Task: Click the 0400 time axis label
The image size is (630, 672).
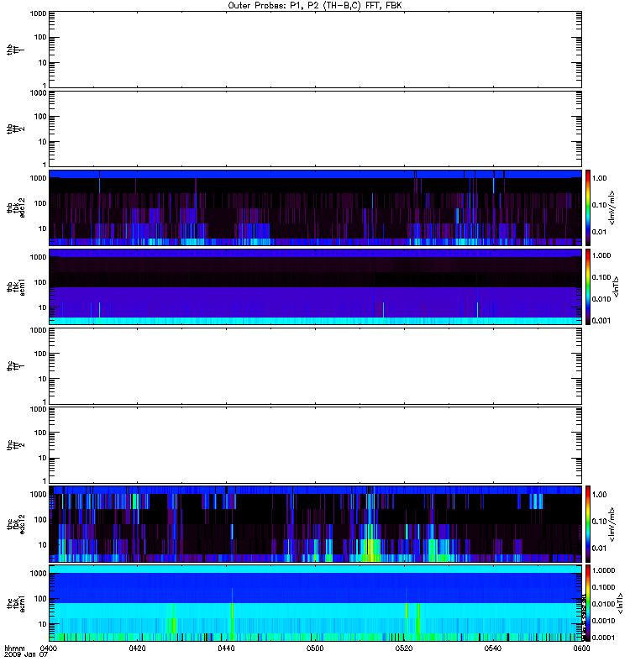Action: [49, 648]
